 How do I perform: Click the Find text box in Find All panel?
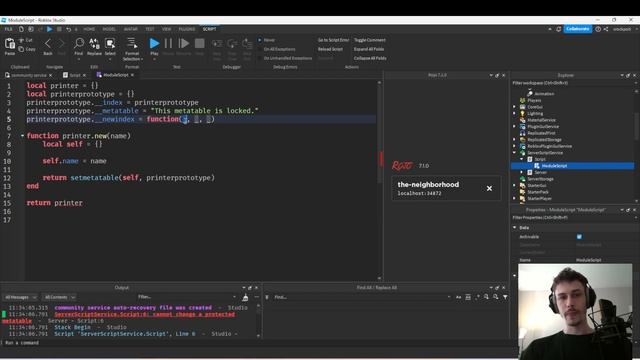tap(362, 297)
